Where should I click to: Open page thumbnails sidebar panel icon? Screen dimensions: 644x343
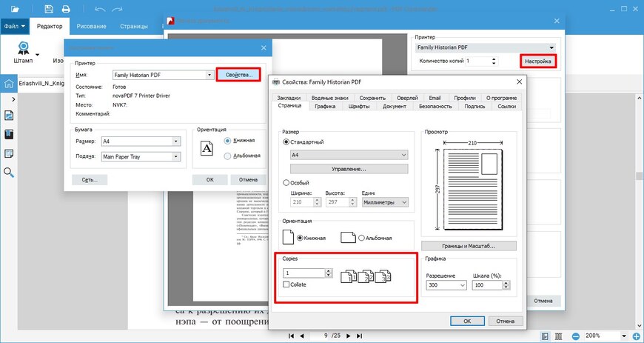coord(9,115)
